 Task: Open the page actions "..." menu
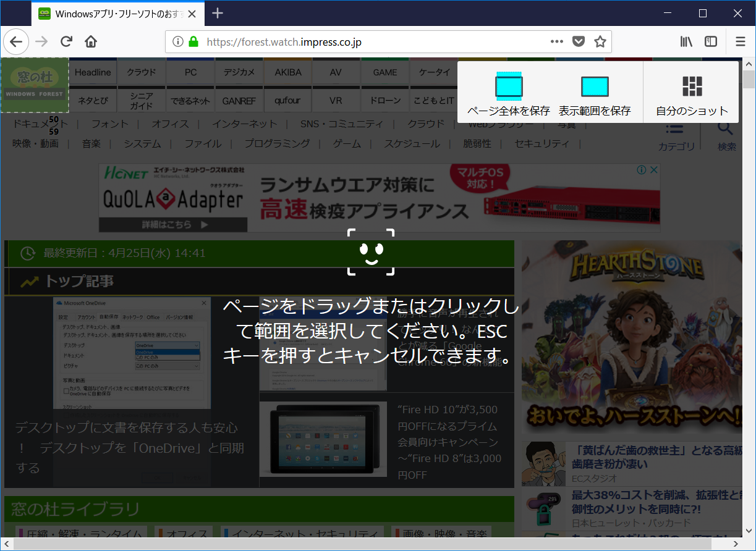(556, 41)
